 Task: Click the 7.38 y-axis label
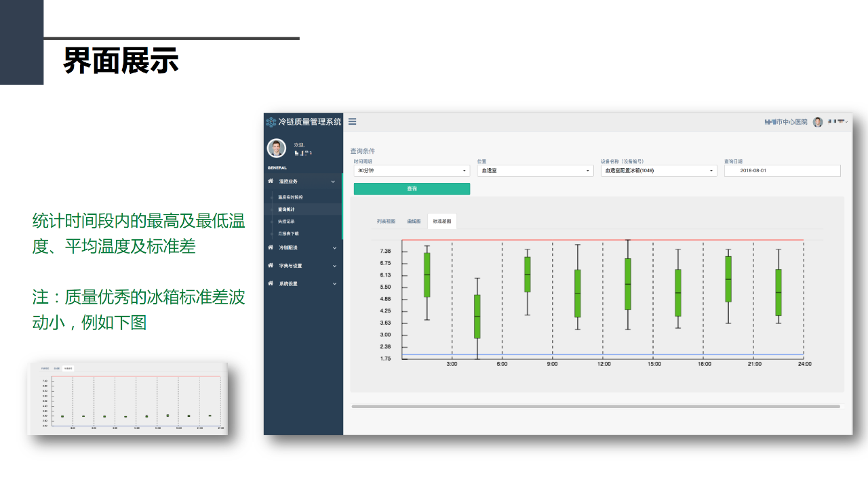click(385, 251)
